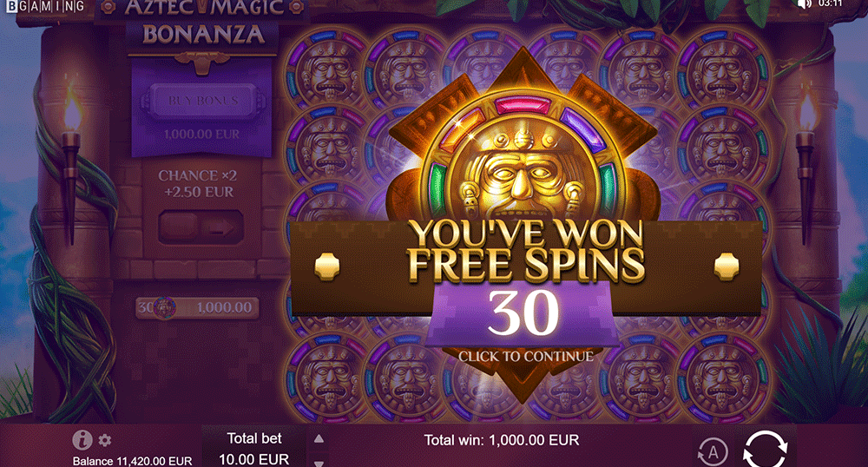Toggle the Chance x2 switch

click(x=201, y=227)
